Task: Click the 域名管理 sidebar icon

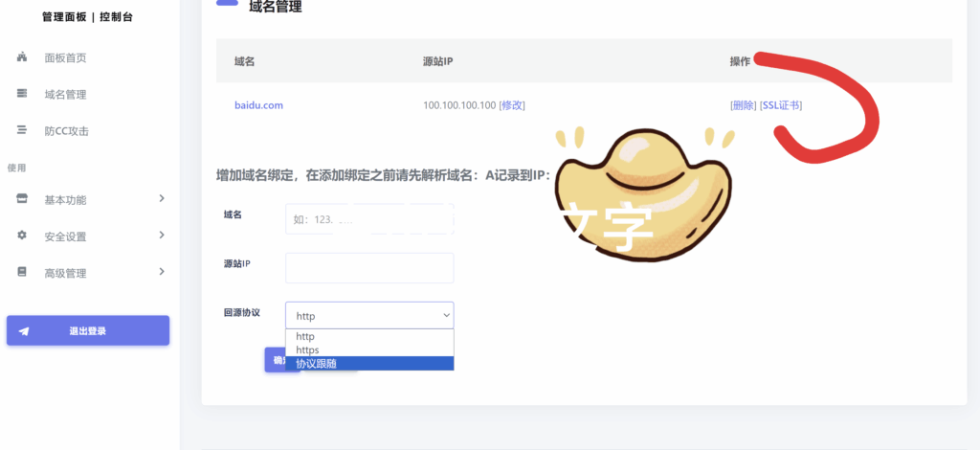Action: point(22,94)
